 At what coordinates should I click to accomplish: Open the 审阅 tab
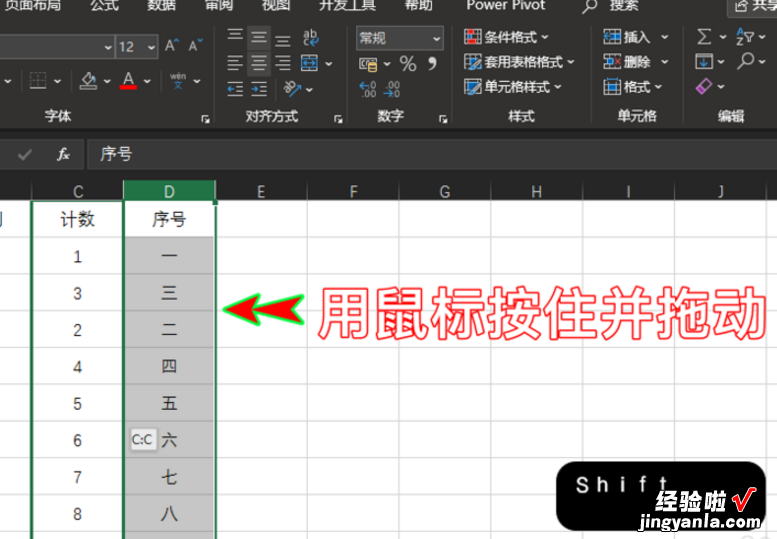pyautogui.click(x=219, y=5)
